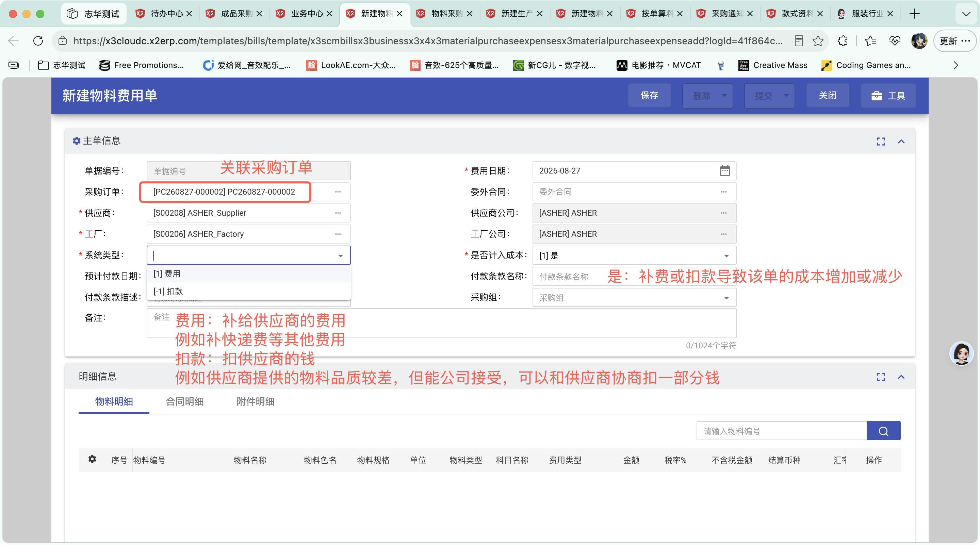Screen dimensions: 980x545
Task: Collapse the 明细信息 section chevron
Action: tap(901, 377)
